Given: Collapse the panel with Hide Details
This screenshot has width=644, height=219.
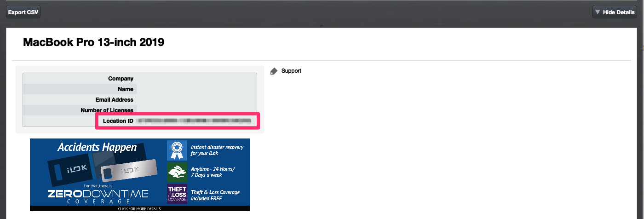Looking at the screenshot, I should click(x=615, y=12).
